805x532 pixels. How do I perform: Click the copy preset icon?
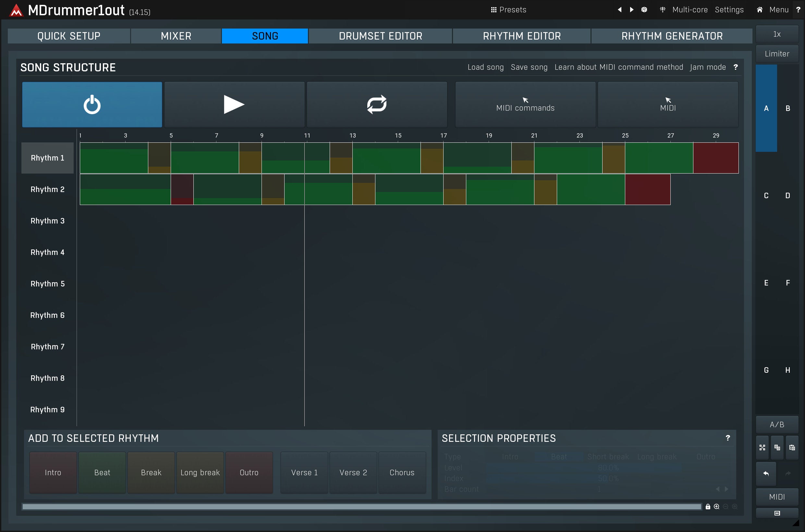tap(777, 448)
